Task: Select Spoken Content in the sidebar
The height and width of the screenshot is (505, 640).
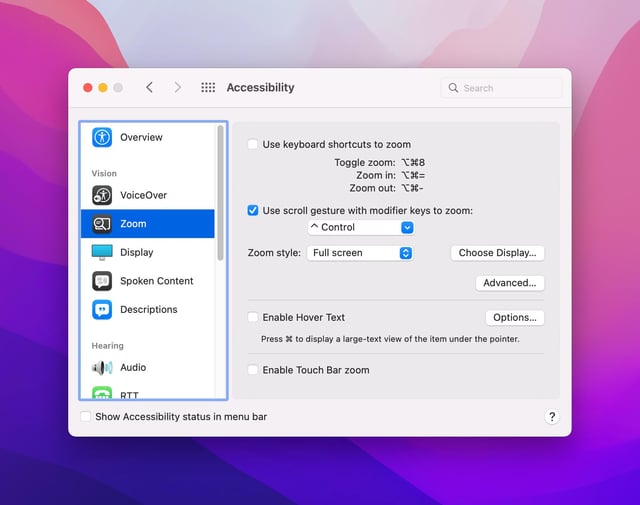Action: click(x=148, y=281)
